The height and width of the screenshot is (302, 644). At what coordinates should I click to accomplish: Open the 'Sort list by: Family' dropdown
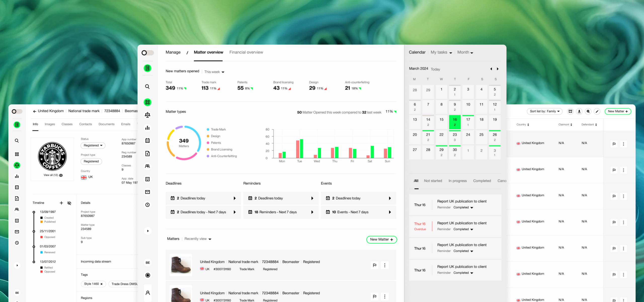pyautogui.click(x=544, y=111)
